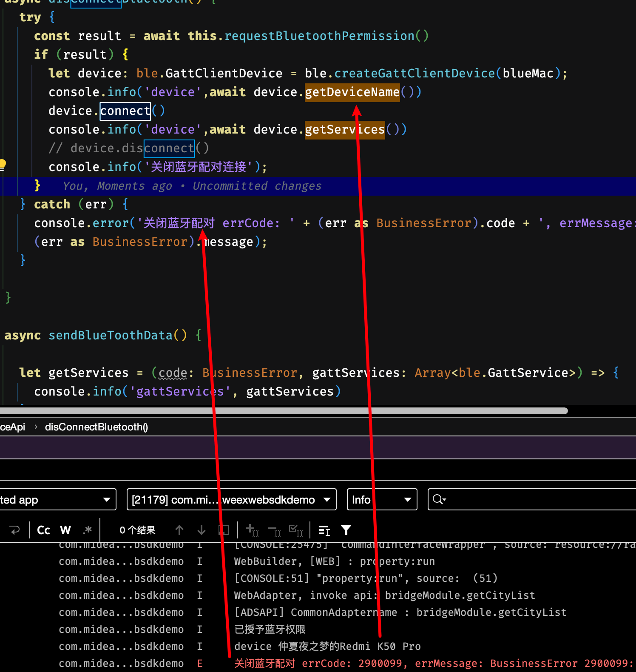The width and height of the screenshot is (636, 672).
Task: Click log line 'WebAdapter, invoke api: bridgeModule.getCityList'
Action: tap(385, 595)
